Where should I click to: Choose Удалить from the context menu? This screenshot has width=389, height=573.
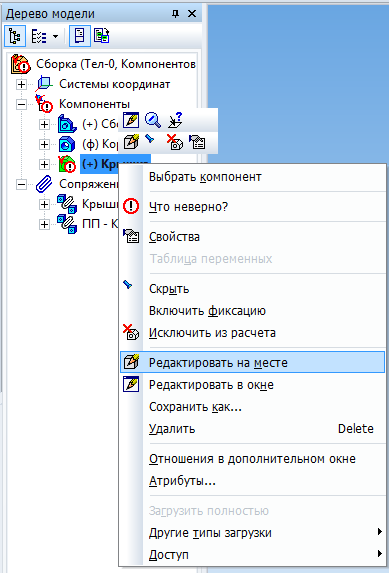[253, 428]
